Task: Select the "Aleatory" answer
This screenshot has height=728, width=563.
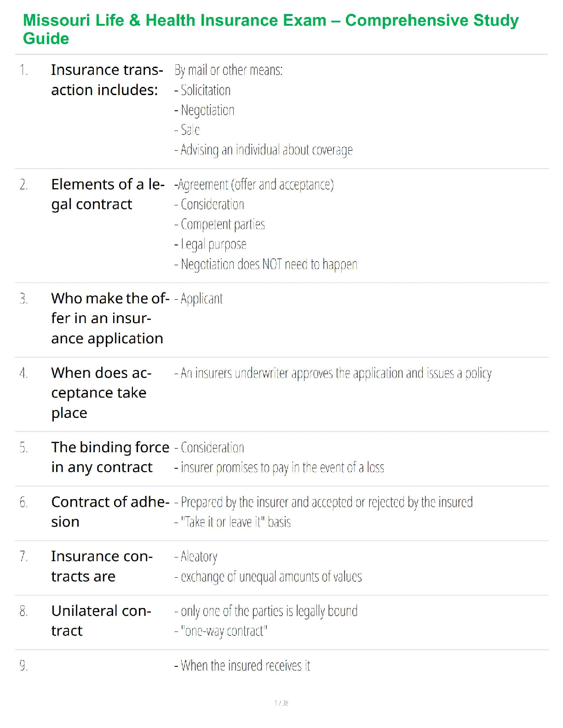Action: pos(196,557)
